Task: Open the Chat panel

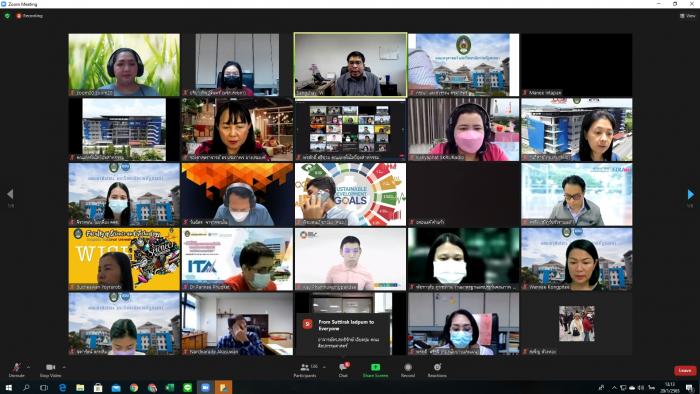Action: 343,369
